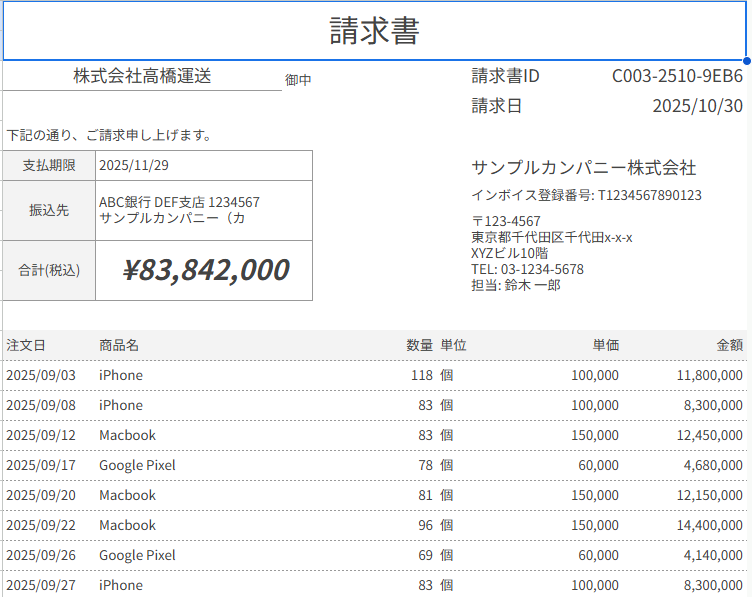
Task: Click amount 14,400,000
Action: click(710, 525)
